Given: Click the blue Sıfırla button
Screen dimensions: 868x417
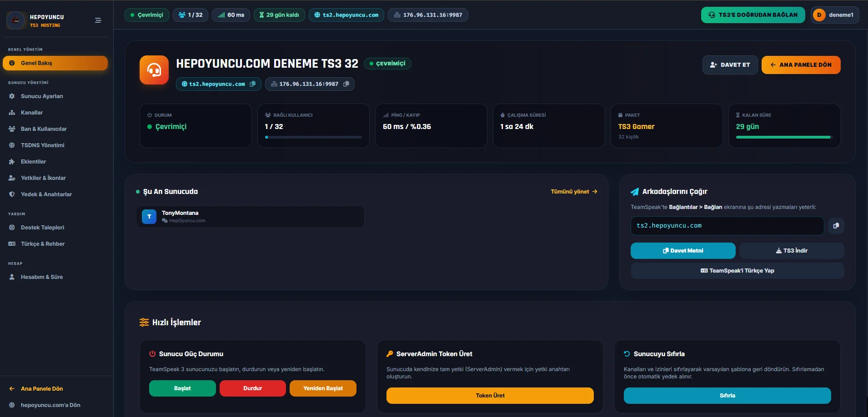Looking at the screenshot, I should (728, 396).
